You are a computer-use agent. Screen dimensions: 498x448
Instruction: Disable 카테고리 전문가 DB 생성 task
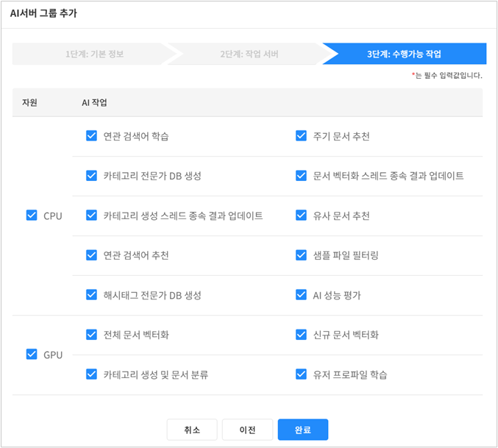pyautogui.click(x=91, y=176)
